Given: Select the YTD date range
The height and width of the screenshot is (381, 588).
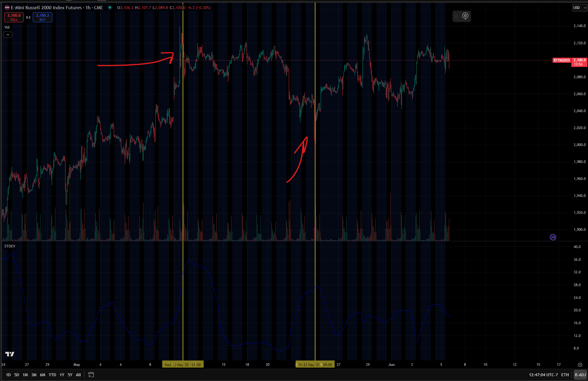Looking at the screenshot, I should 52,375.
